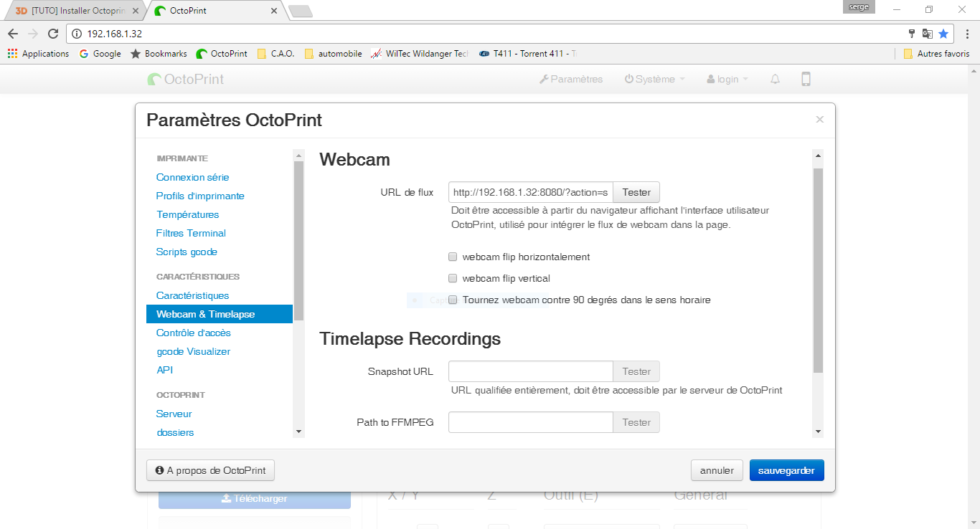
Task: Click the notification bell icon
Action: (x=775, y=79)
